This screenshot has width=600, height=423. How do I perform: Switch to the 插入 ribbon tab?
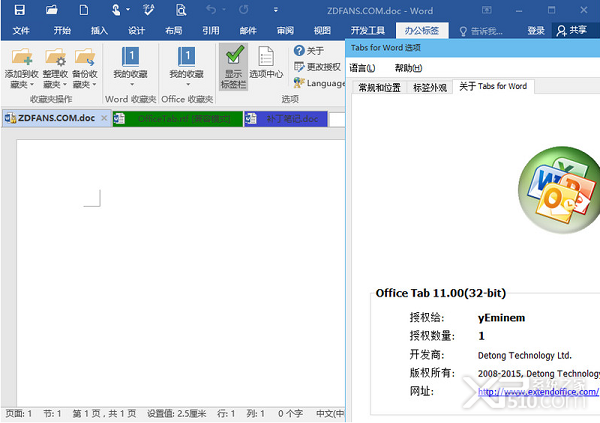click(99, 31)
